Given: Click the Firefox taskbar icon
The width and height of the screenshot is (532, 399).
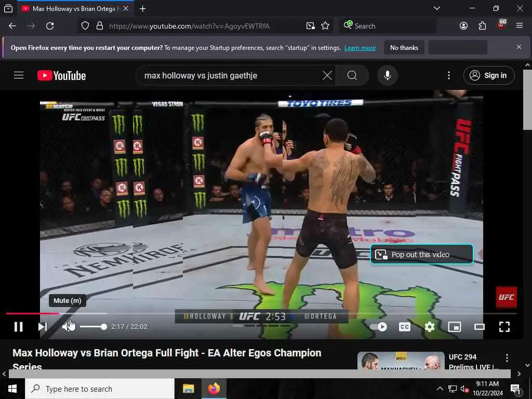Looking at the screenshot, I should [x=214, y=389].
